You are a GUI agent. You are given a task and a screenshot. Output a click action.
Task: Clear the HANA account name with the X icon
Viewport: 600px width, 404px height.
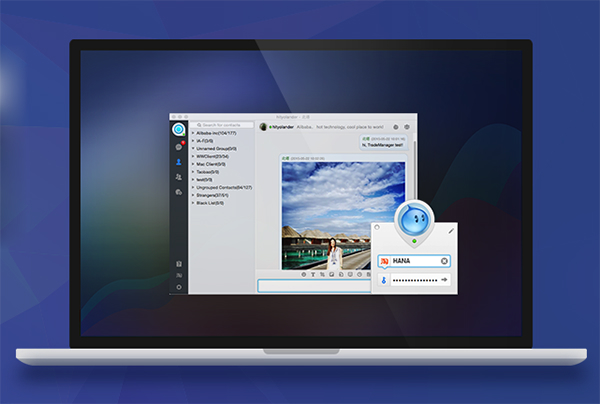(x=444, y=261)
